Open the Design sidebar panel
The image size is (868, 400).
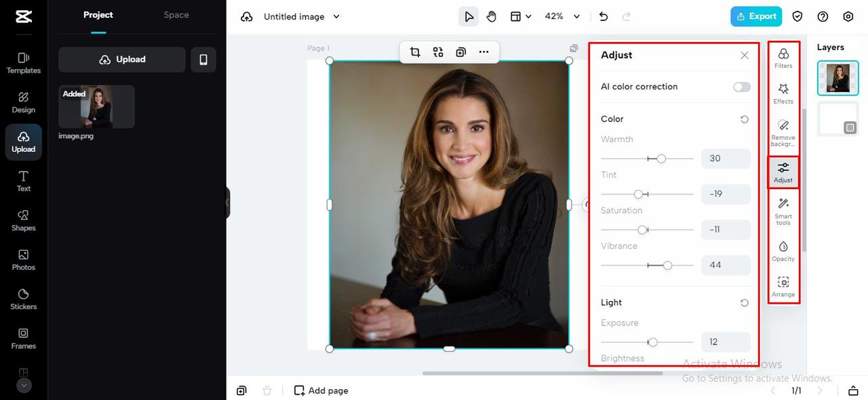pyautogui.click(x=24, y=102)
